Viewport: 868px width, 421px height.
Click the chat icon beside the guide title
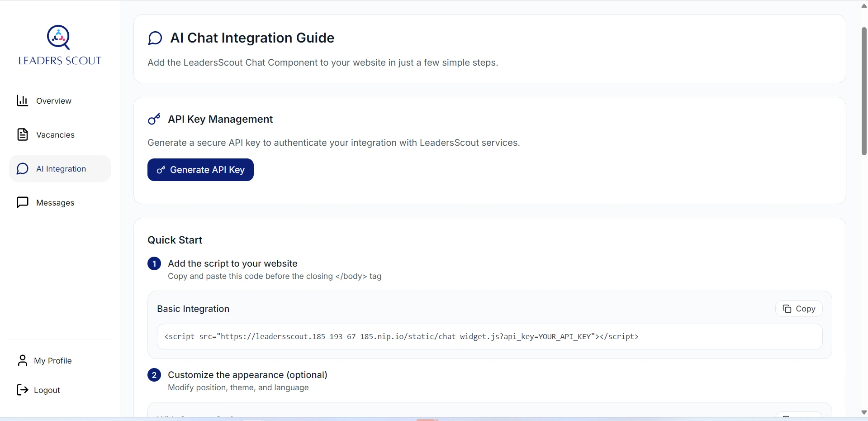[155, 38]
